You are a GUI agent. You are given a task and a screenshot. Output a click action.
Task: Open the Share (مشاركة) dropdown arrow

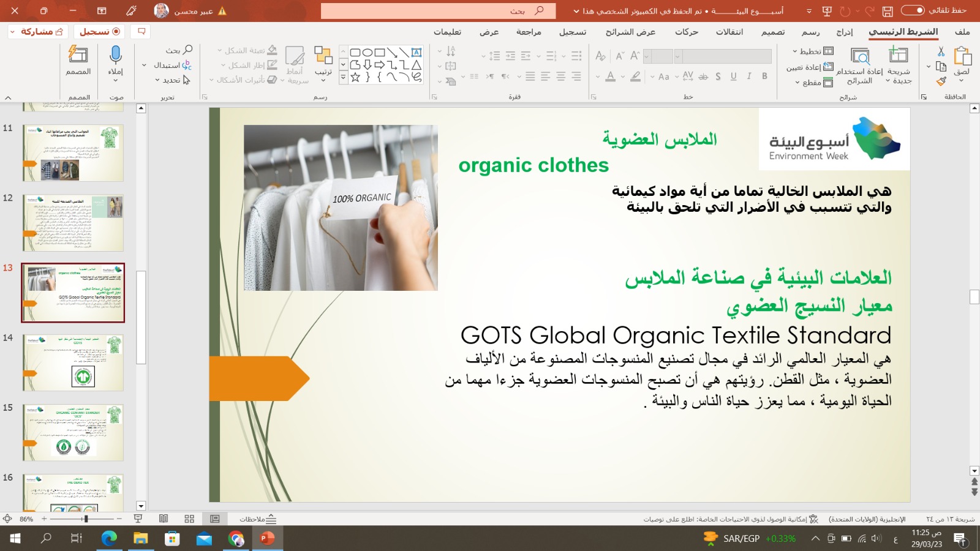coord(12,31)
